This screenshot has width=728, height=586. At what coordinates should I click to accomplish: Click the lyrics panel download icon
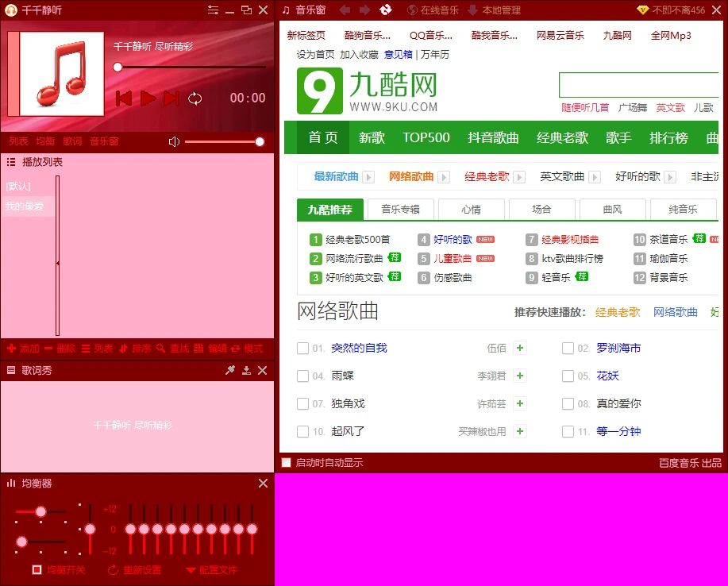pyautogui.click(x=247, y=370)
